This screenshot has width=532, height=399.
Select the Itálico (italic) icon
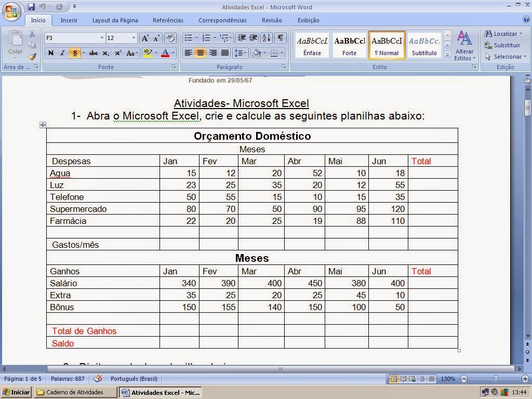click(61, 52)
